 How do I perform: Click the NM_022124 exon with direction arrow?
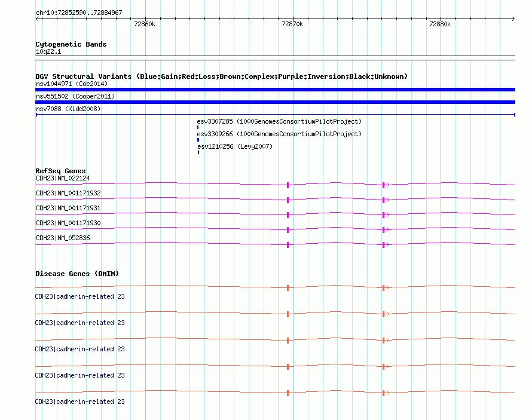coord(383,185)
